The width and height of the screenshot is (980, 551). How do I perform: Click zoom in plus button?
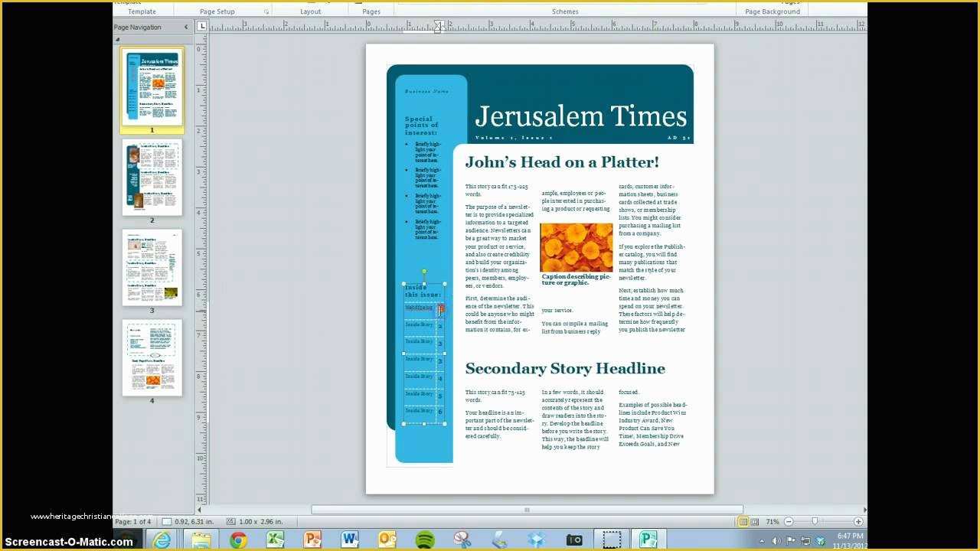(858, 522)
